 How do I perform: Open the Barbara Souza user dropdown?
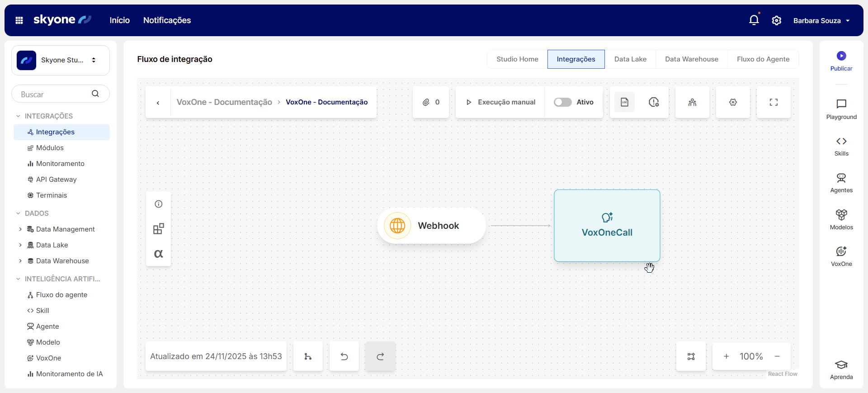point(821,21)
